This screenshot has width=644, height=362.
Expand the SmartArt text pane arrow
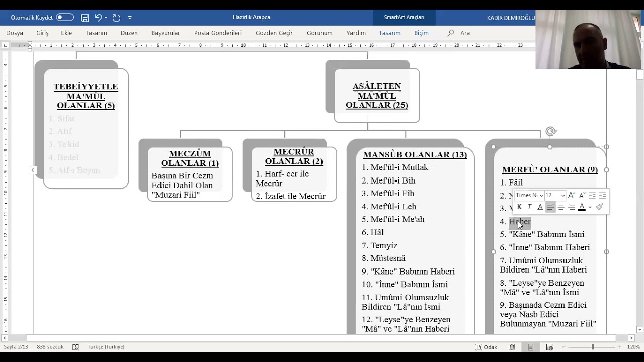(x=33, y=170)
